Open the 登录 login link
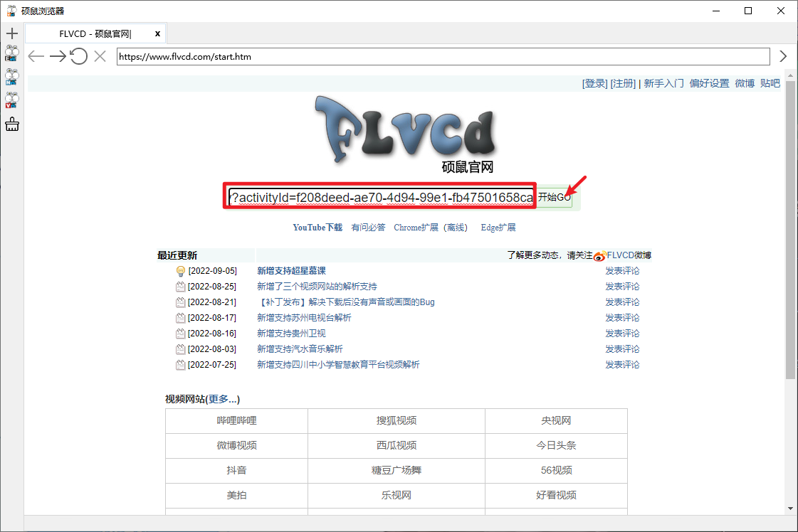Viewport: 798px width, 532px height. tap(595, 83)
